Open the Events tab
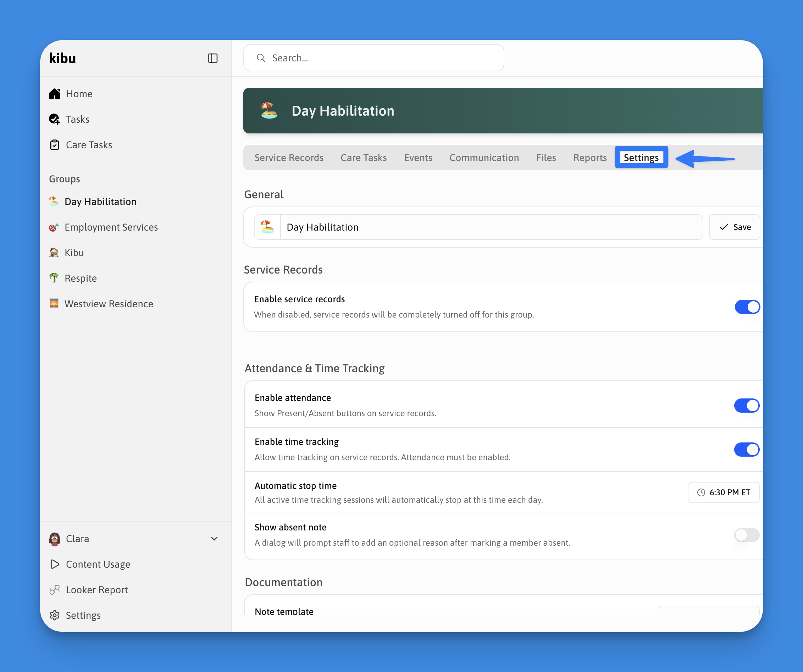The image size is (803, 672). (x=418, y=158)
